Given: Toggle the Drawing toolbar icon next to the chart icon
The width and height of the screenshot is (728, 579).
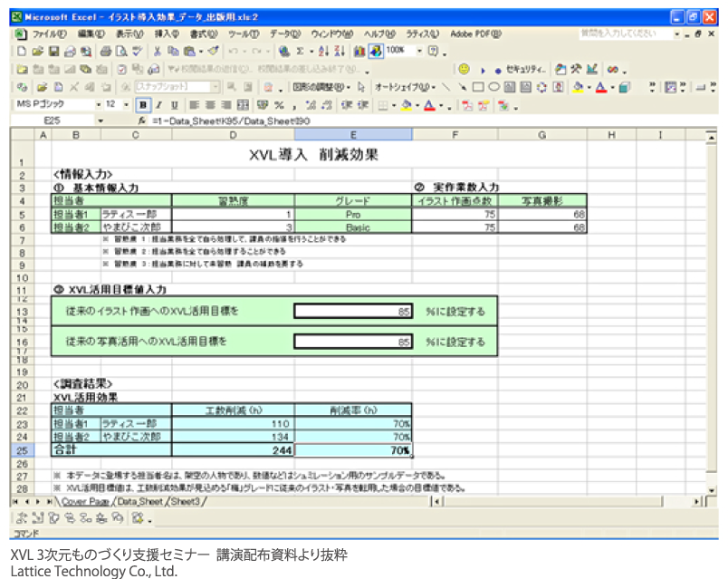Looking at the screenshot, I should (x=376, y=51).
